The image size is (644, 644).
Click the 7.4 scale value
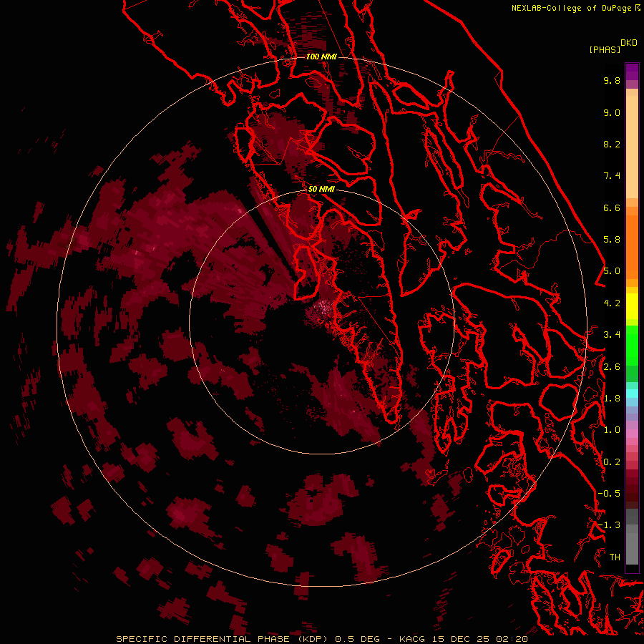click(x=612, y=176)
